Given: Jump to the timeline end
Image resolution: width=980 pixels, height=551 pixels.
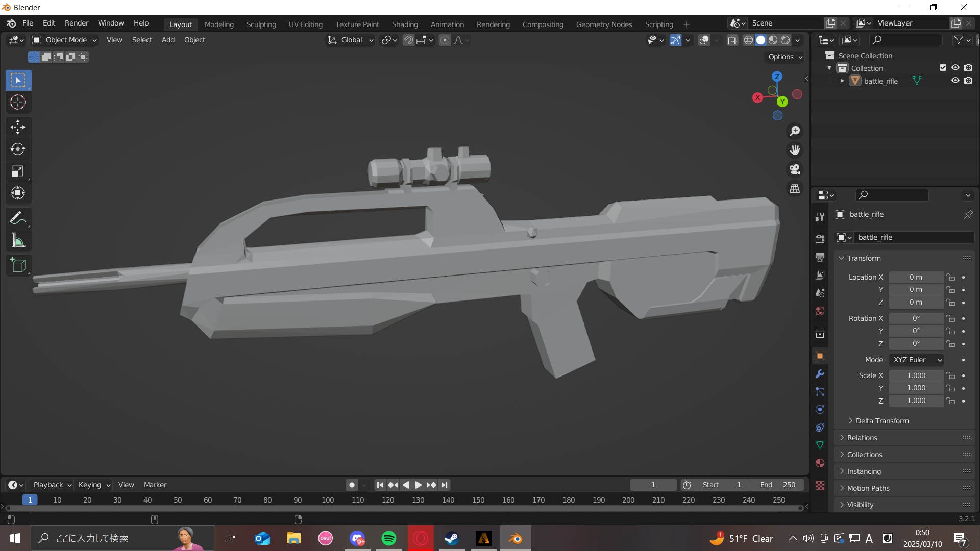Looking at the screenshot, I should (x=444, y=485).
